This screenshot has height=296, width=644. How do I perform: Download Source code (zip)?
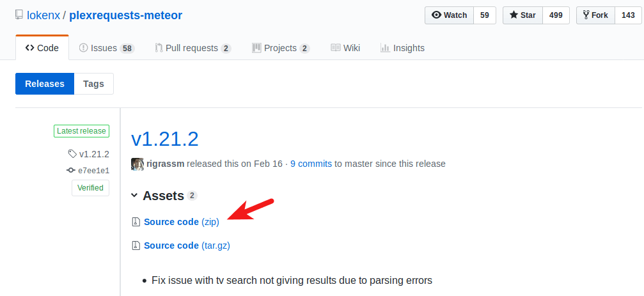coord(182,222)
